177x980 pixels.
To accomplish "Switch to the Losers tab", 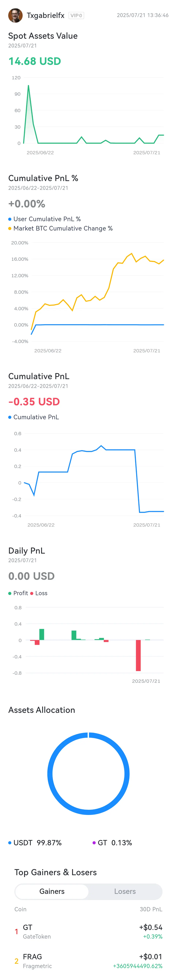I will coord(125,891).
